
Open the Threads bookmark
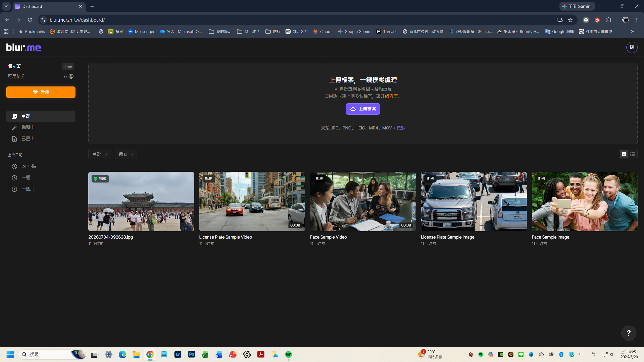point(387,31)
